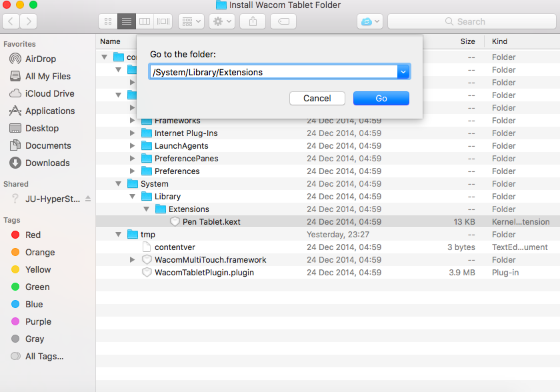Eject the JU-HyperSt... shared item

[88, 199]
